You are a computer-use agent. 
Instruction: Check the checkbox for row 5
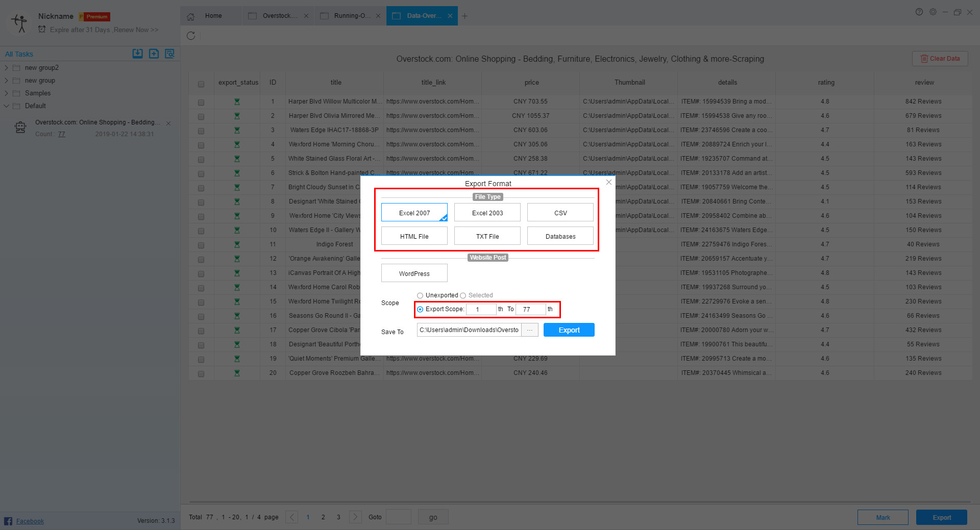tap(201, 160)
